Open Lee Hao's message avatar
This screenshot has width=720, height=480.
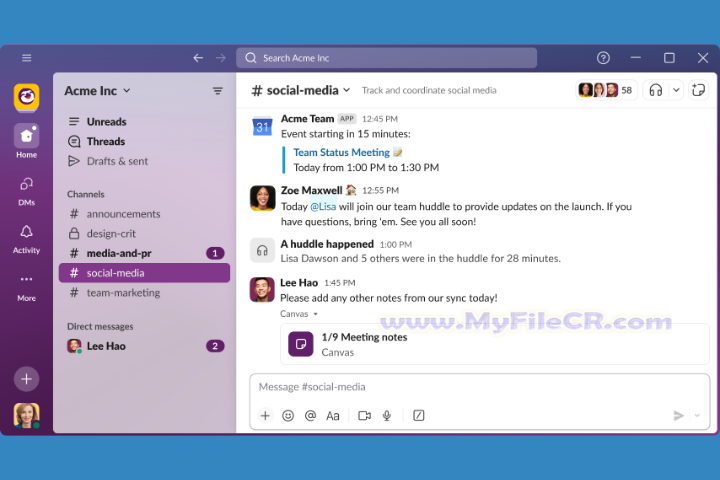tap(262, 289)
